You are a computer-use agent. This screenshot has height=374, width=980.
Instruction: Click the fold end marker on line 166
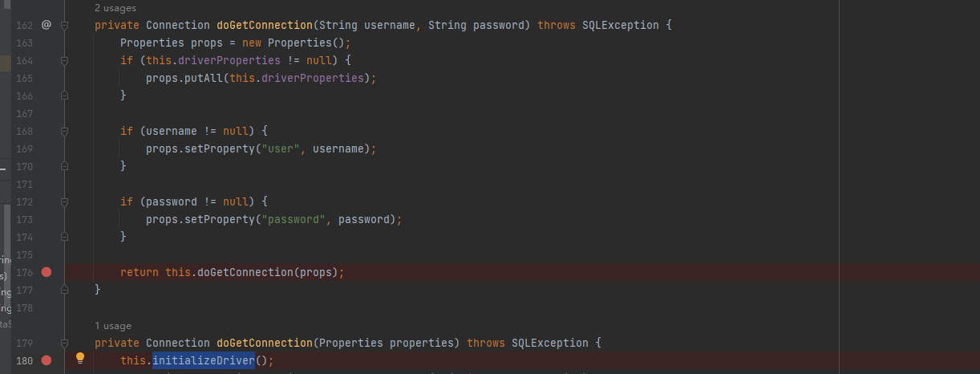[65, 96]
